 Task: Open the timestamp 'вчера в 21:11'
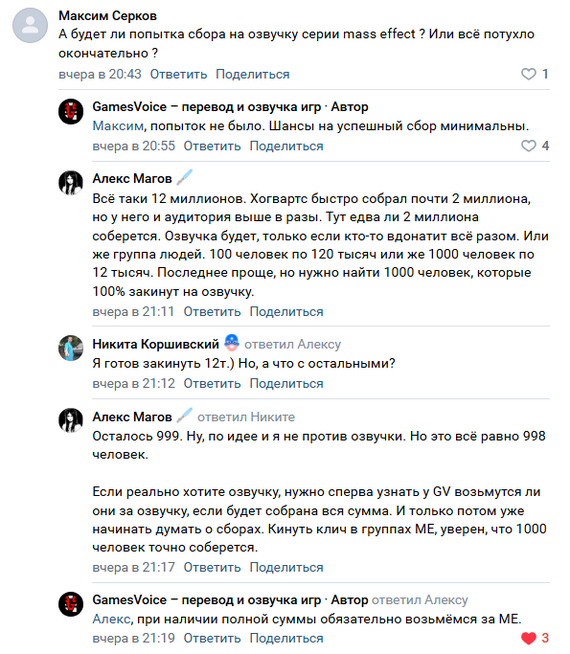pyautogui.click(x=133, y=312)
